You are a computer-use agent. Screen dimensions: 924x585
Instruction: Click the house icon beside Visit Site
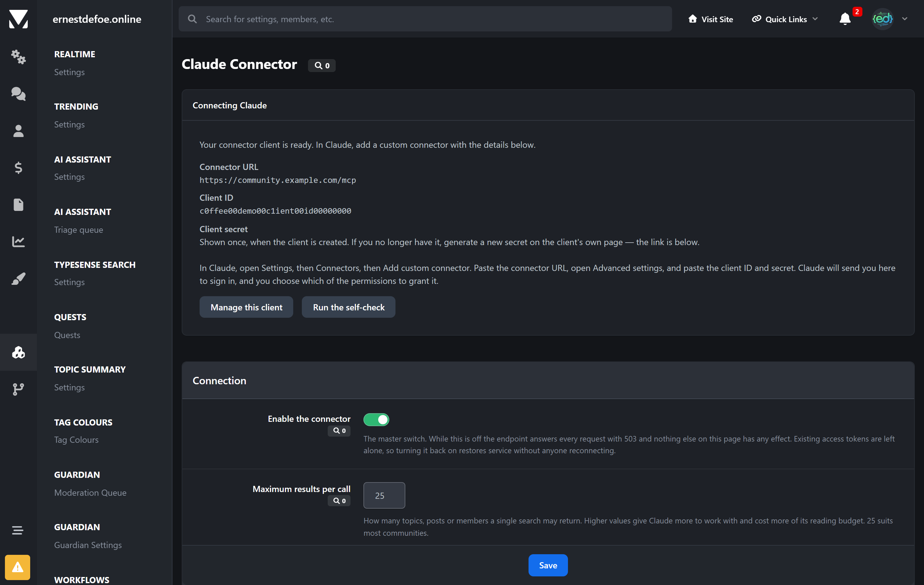(692, 19)
